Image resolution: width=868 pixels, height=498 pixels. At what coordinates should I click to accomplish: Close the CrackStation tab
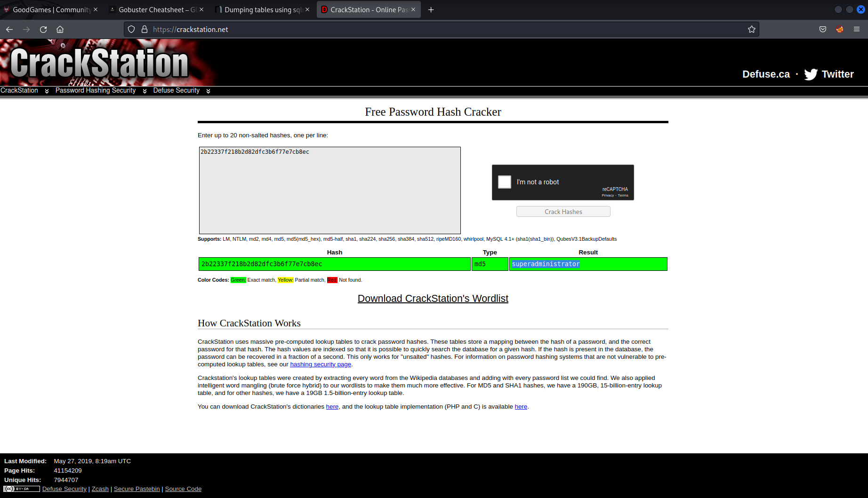pos(413,9)
